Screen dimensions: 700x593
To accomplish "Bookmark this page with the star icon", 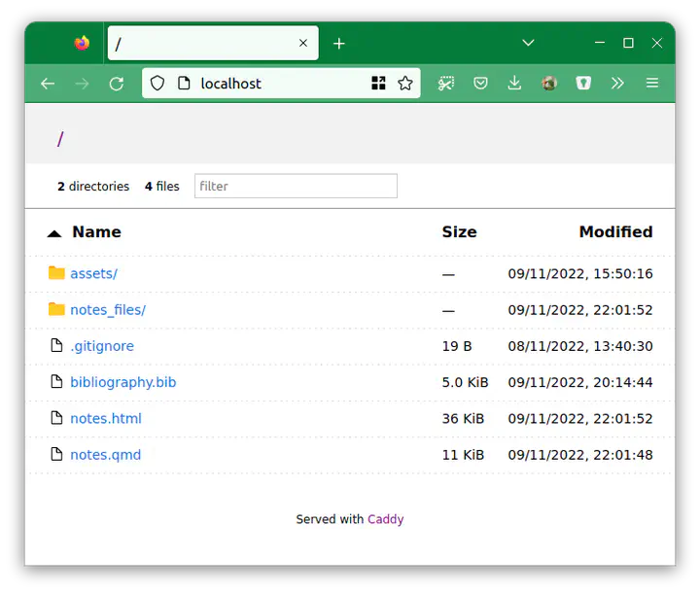I will (x=405, y=84).
